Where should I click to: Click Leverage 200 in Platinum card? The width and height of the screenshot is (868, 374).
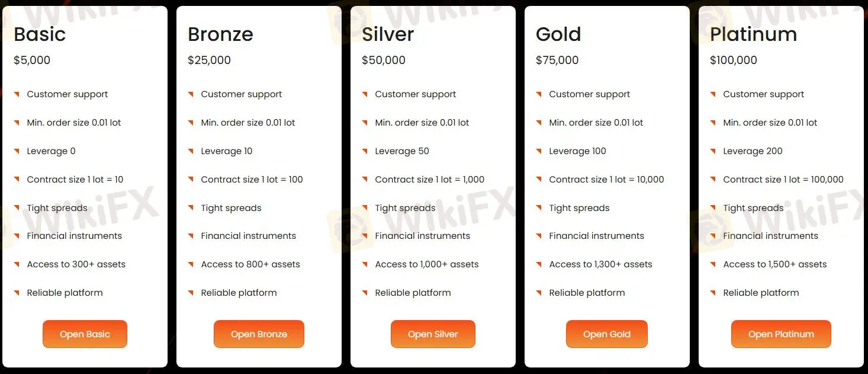(x=753, y=151)
